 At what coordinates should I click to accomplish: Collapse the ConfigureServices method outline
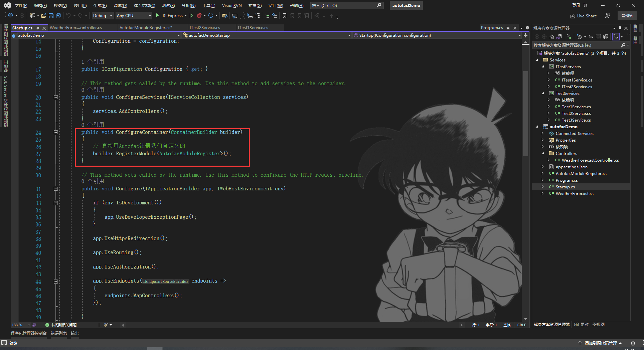coord(56,97)
